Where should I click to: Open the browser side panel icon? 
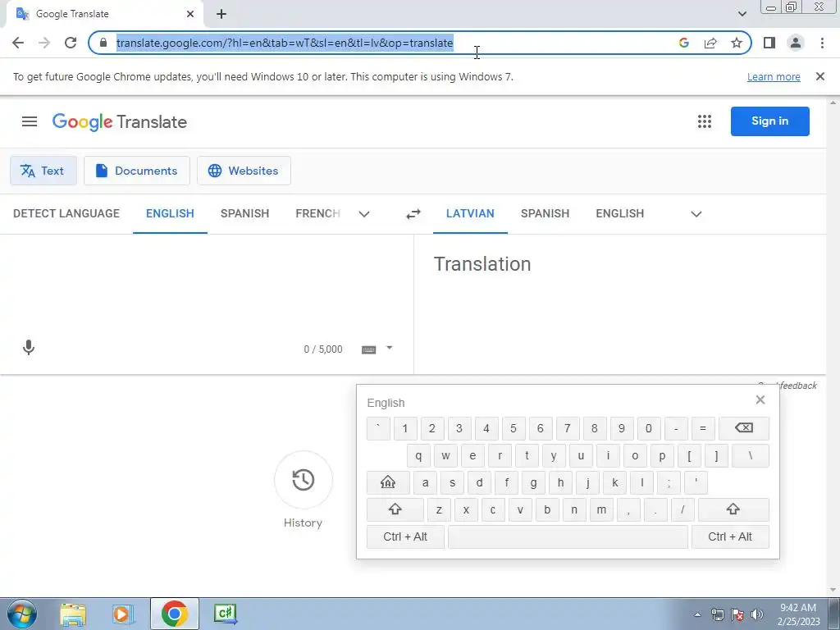[769, 43]
